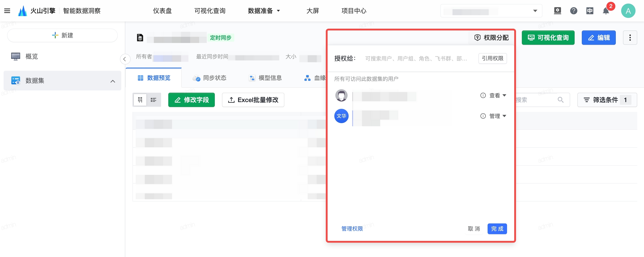Click the 完成 button
644x257 pixels.
pyautogui.click(x=497, y=229)
